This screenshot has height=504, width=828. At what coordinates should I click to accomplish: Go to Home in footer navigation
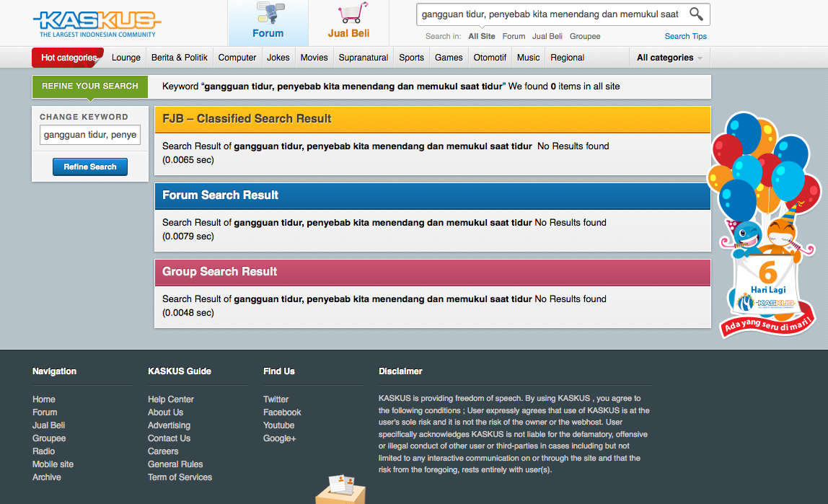(x=44, y=399)
